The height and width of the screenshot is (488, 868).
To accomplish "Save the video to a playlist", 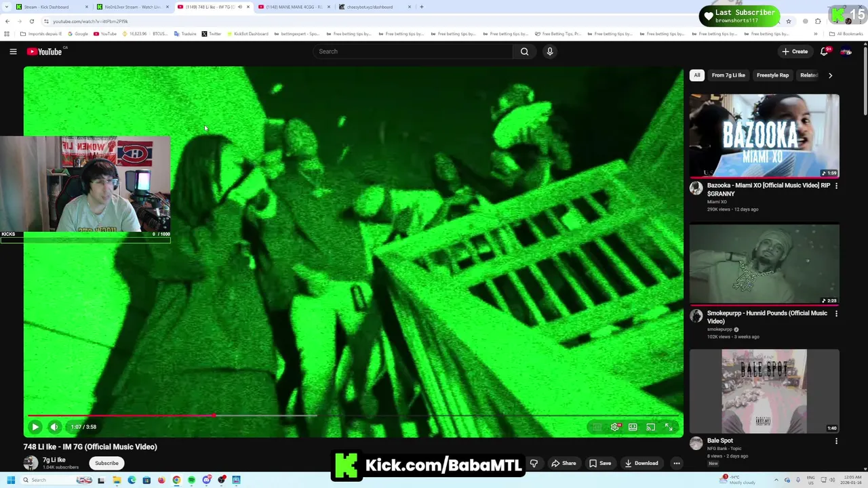I will 600,463.
